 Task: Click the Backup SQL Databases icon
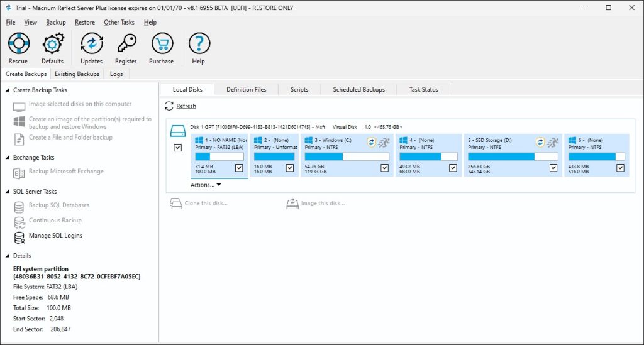[x=19, y=207]
